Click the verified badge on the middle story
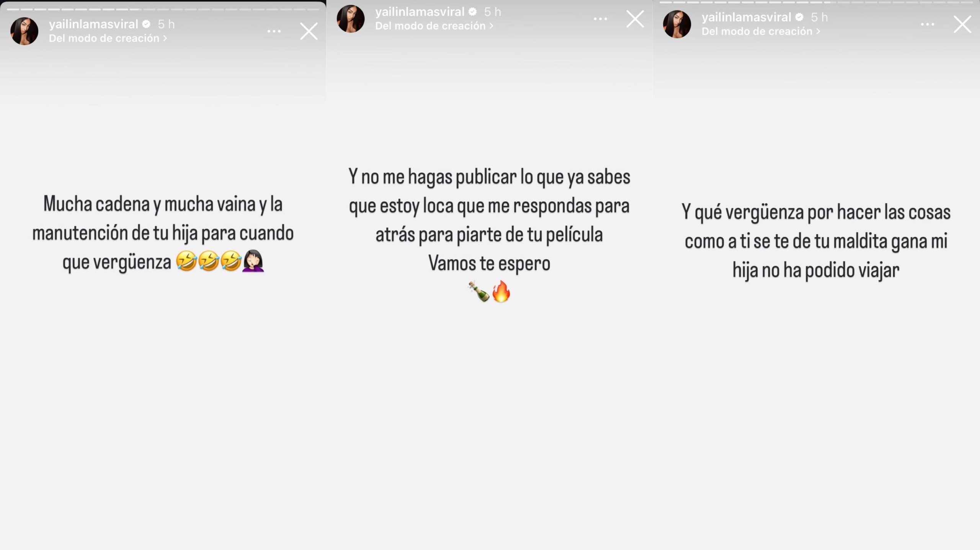 (473, 12)
